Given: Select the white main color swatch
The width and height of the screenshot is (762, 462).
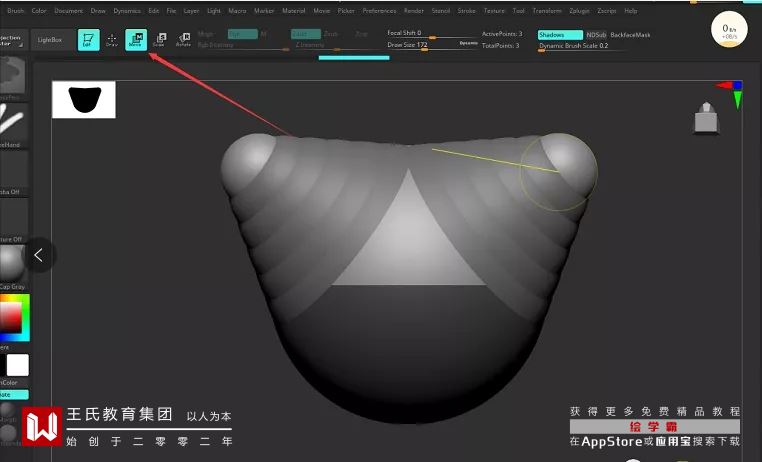Looking at the screenshot, I should (17, 365).
